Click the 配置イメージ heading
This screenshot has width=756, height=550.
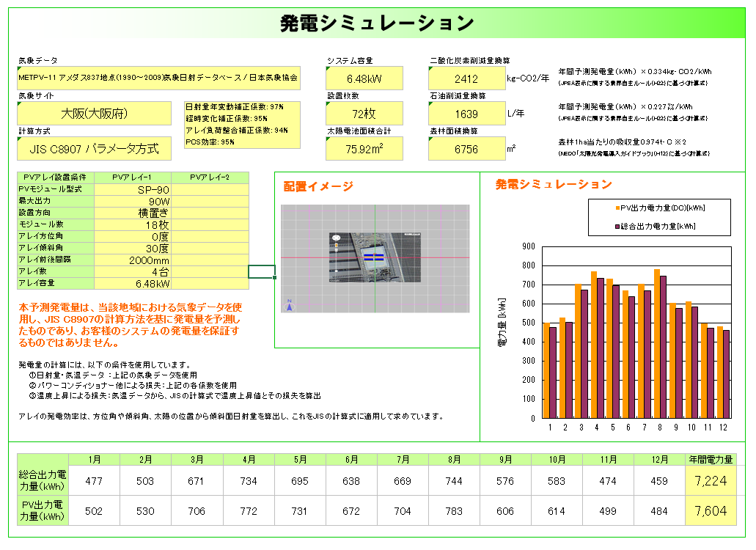318,186
